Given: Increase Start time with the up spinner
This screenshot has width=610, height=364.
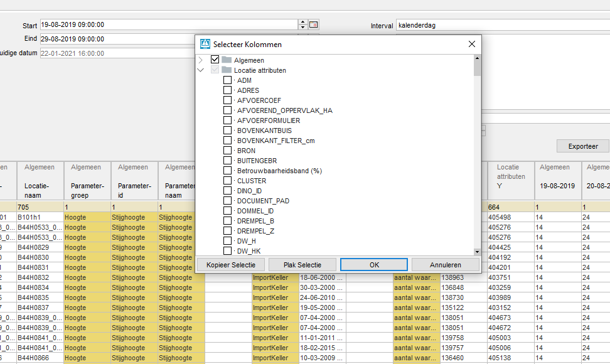Looking at the screenshot, I should [303, 22].
